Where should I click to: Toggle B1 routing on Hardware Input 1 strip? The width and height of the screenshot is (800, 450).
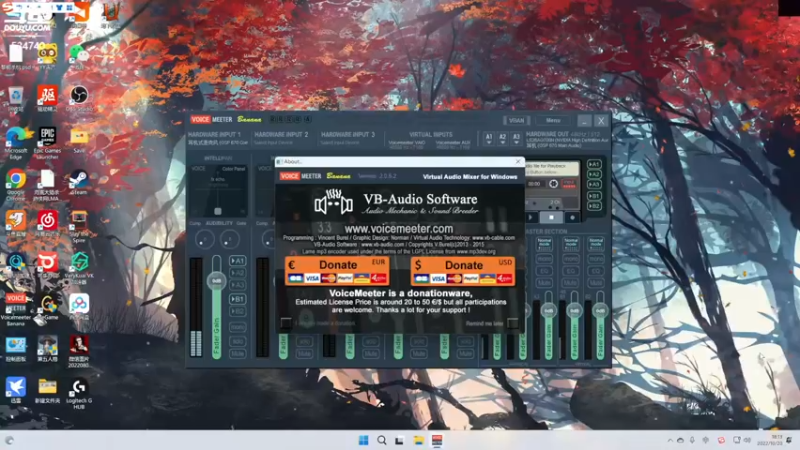point(237,299)
